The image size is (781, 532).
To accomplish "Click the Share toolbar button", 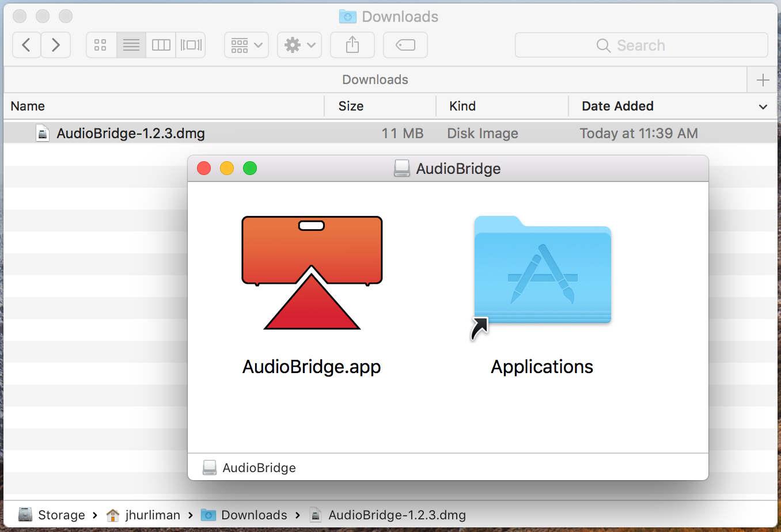I will (x=352, y=45).
